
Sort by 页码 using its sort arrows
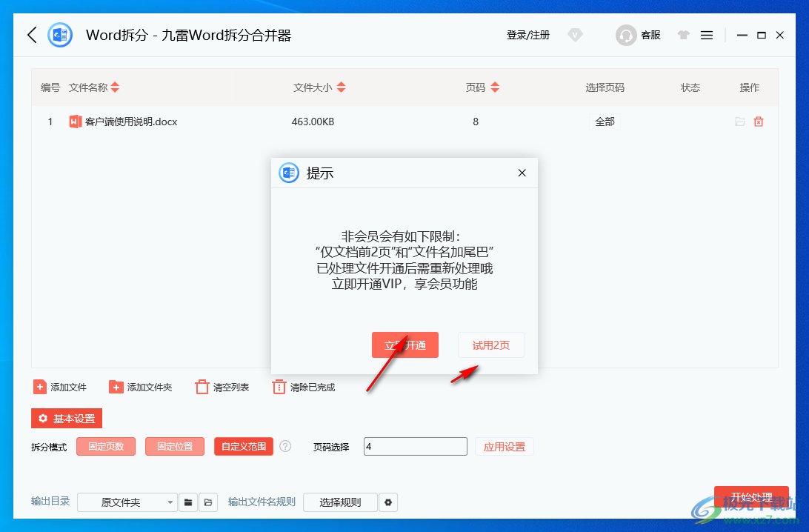tap(495, 87)
